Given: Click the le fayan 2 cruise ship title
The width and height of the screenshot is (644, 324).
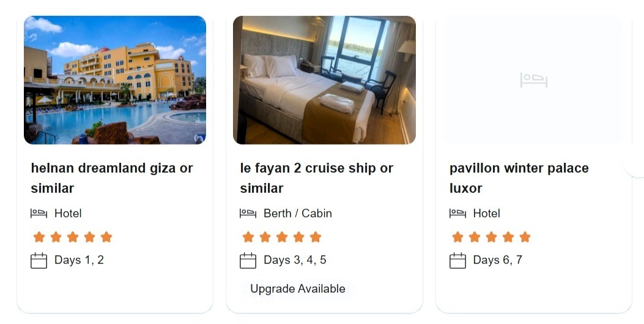Looking at the screenshot, I should click(316, 178).
